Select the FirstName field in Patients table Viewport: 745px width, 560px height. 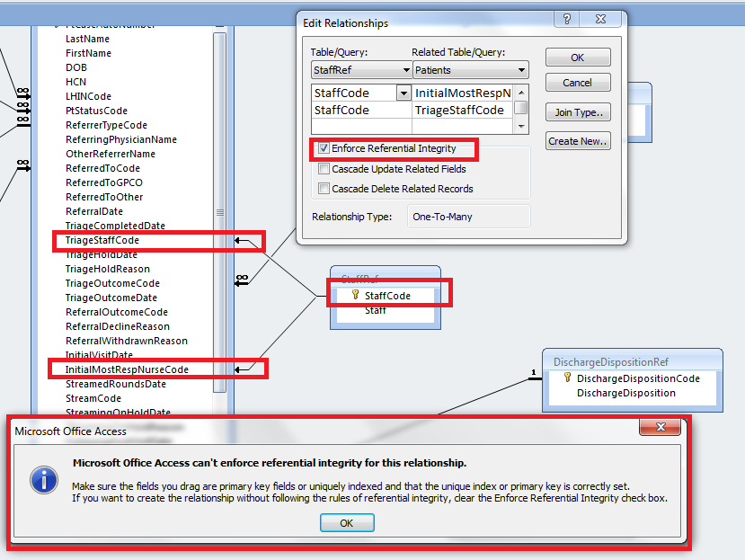[x=88, y=53]
